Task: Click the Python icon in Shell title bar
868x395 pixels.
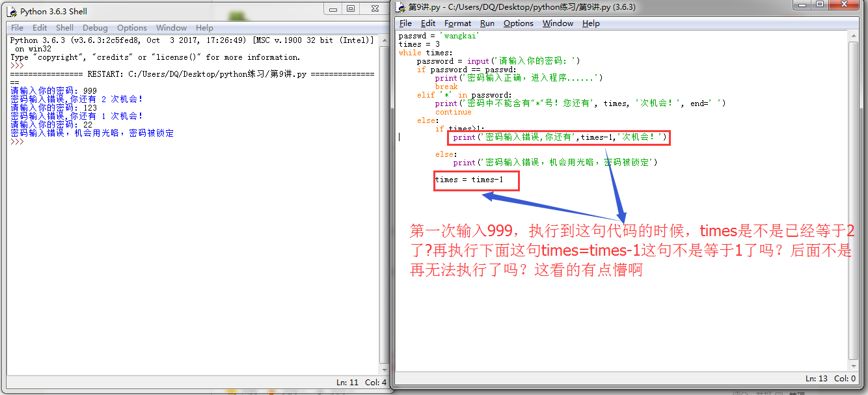Action: pos(12,11)
